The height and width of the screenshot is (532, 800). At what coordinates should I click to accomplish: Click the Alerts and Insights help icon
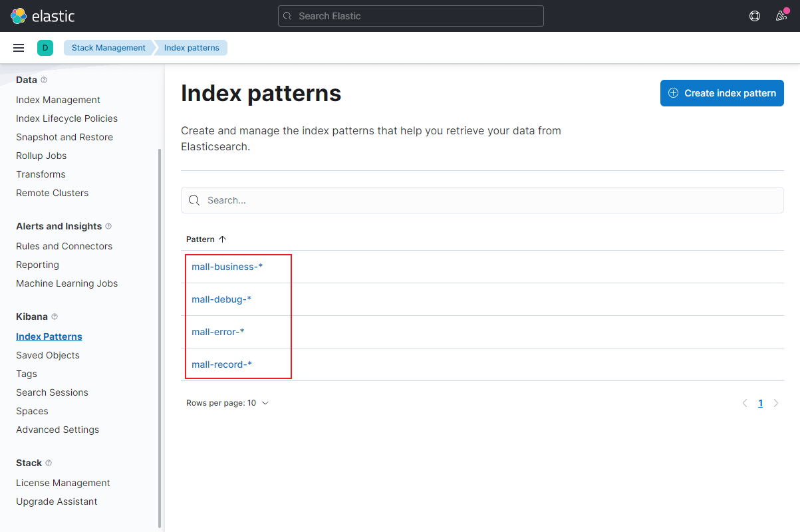[x=108, y=226]
